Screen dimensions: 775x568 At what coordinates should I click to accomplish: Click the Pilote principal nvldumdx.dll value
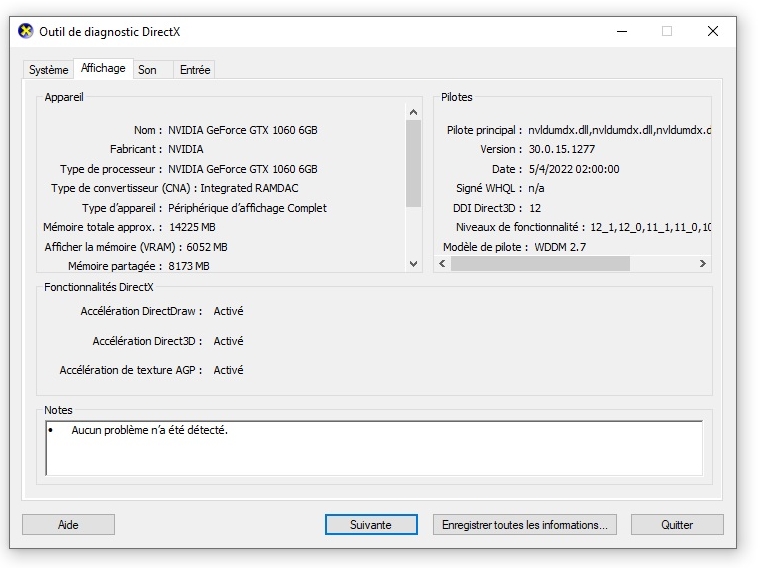pyautogui.click(x=619, y=130)
